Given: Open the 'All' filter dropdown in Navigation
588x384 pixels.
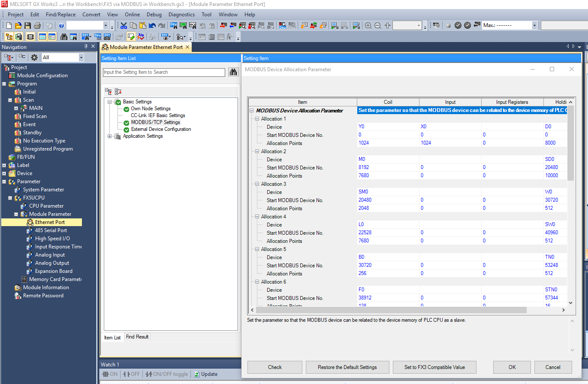Looking at the screenshot, I should coord(81,57).
